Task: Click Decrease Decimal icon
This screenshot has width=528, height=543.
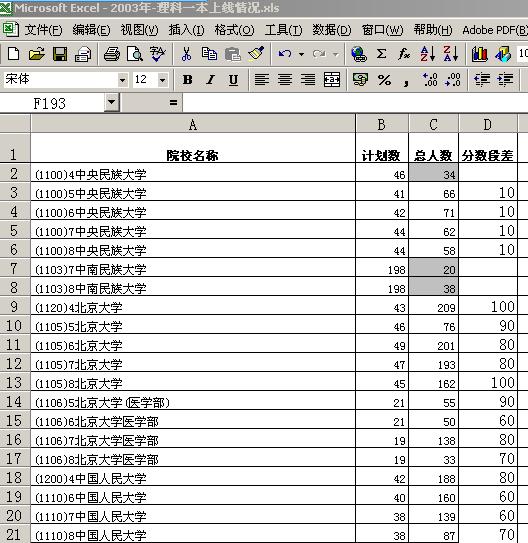Action: click(x=453, y=80)
